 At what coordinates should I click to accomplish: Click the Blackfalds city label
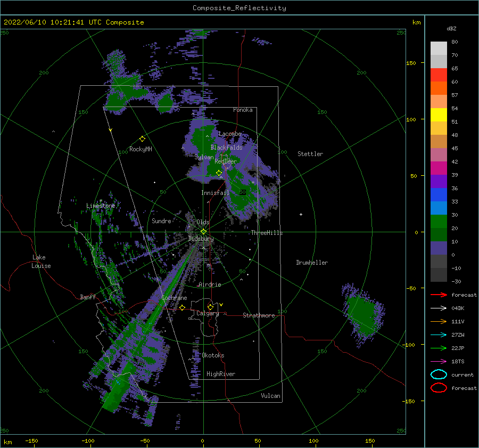click(x=226, y=148)
